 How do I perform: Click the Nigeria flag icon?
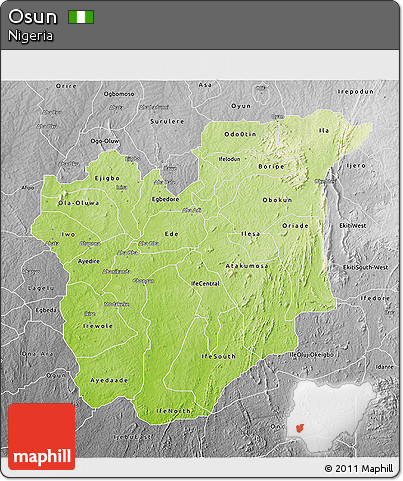click(x=81, y=17)
